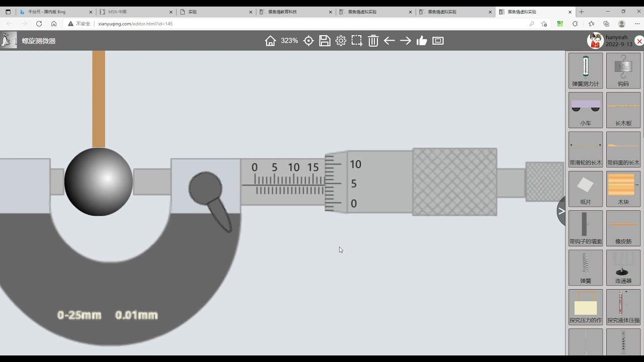This screenshot has width=644, height=362.
Task: Select 探究液体压强 component
Action: coord(623,307)
